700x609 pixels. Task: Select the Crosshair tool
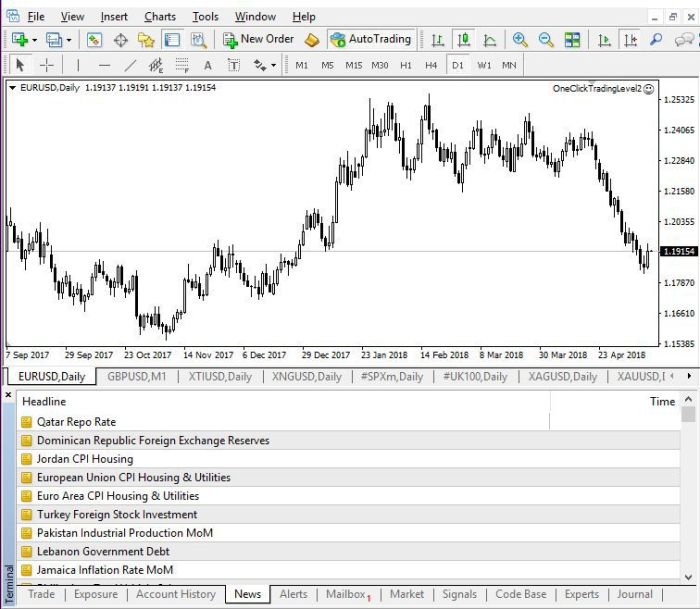click(x=46, y=66)
